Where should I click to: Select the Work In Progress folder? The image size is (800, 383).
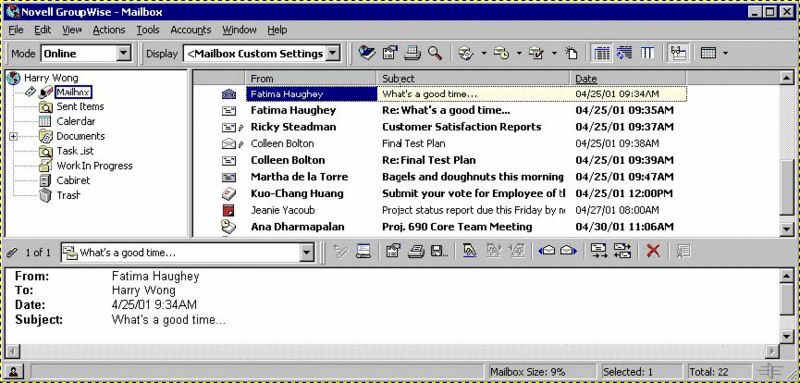pos(94,166)
